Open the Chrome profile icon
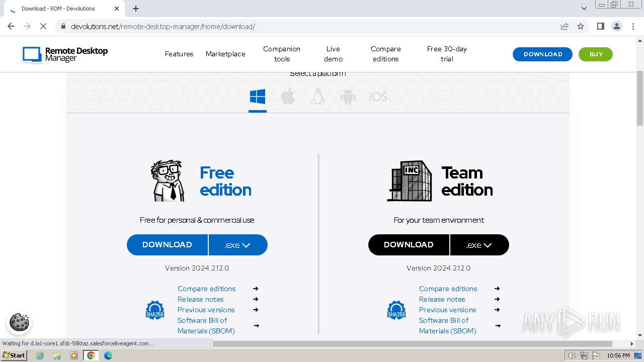This screenshot has width=644, height=362. [x=617, y=26]
